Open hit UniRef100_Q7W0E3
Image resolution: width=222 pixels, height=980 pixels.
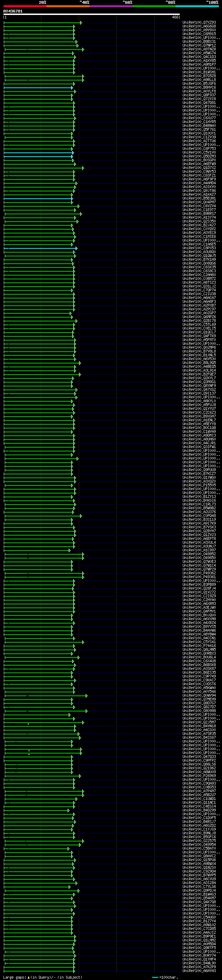199,561
